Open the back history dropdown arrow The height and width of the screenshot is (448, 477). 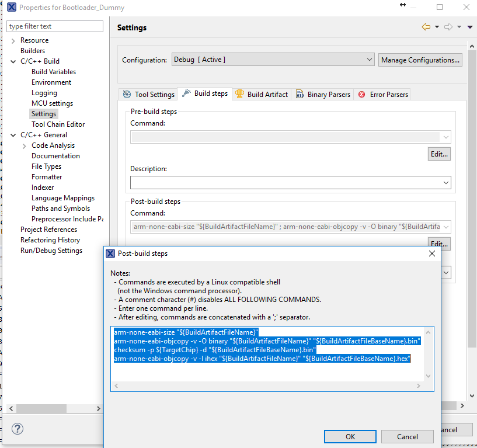[x=437, y=27]
